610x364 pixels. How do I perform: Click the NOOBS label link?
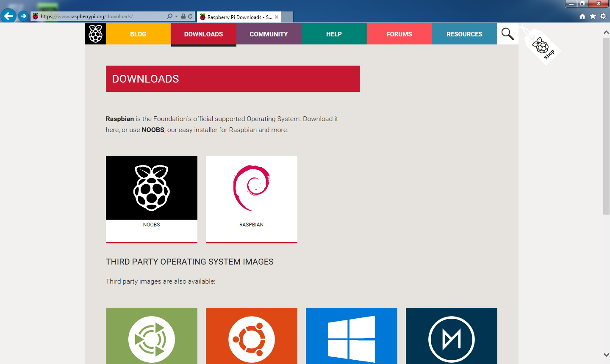point(152,225)
